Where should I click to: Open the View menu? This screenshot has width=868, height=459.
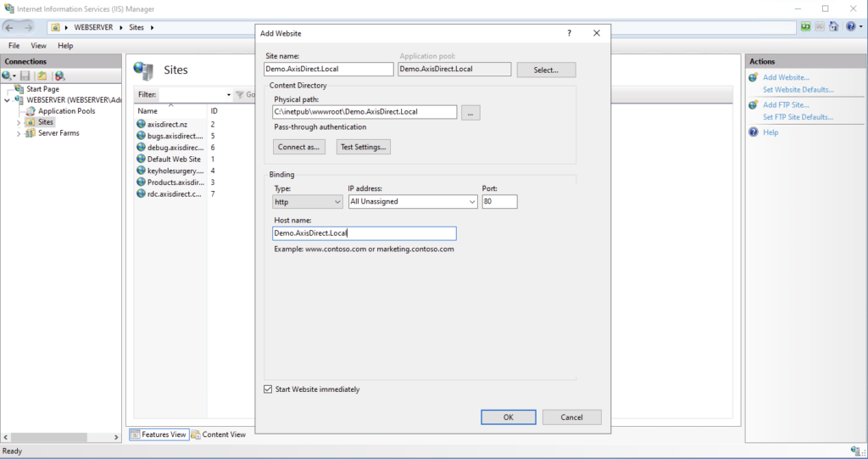[x=38, y=46]
